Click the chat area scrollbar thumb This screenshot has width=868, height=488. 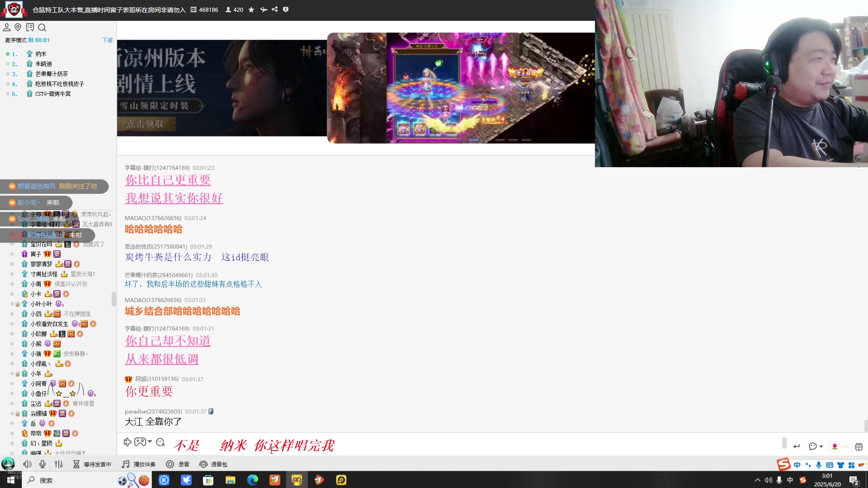point(865,426)
